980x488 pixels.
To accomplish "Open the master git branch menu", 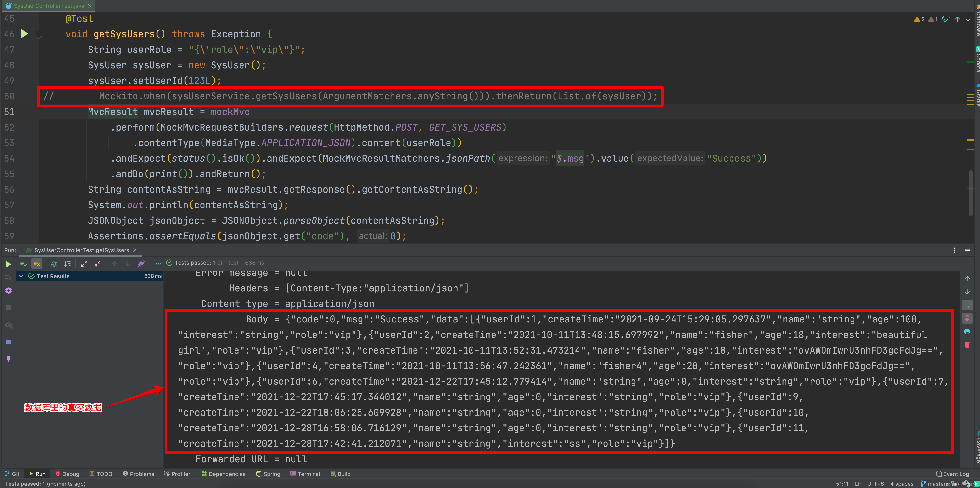I will click(x=933, y=483).
